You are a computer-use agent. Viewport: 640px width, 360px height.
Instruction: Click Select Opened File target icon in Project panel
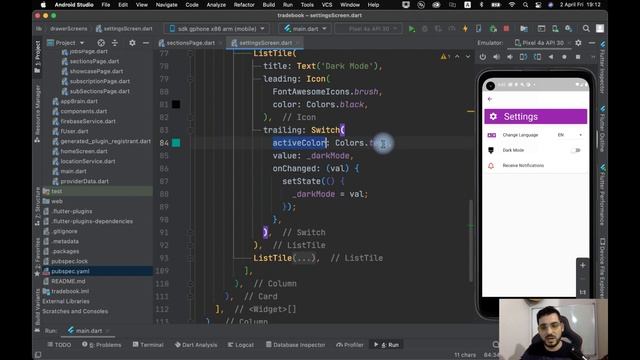click(101, 42)
